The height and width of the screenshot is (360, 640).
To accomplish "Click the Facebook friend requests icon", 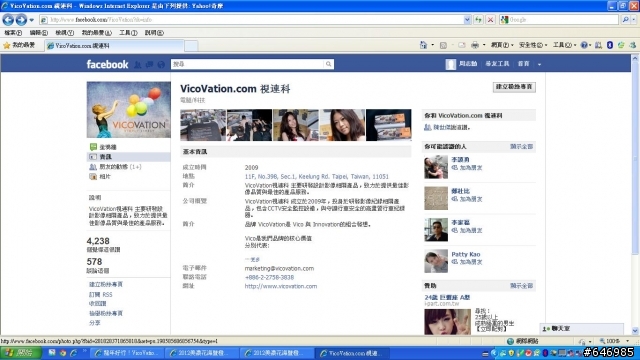I will pos(138,64).
